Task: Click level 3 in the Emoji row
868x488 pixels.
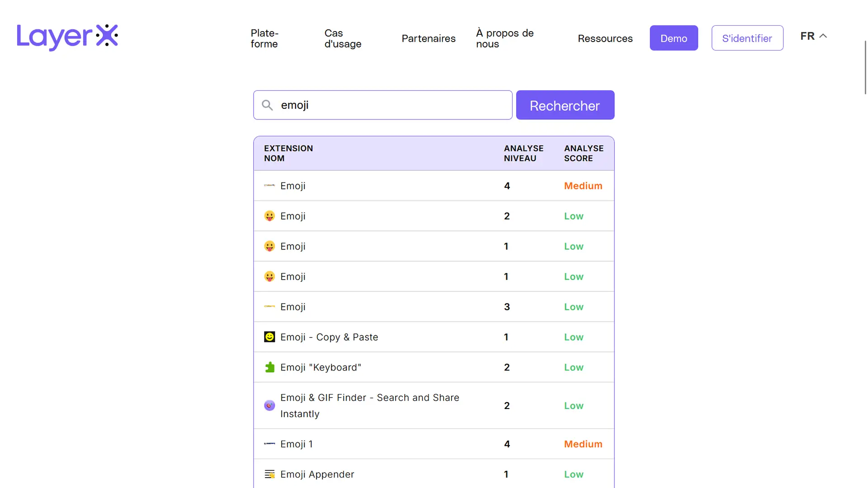Action: click(x=507, y=307)
